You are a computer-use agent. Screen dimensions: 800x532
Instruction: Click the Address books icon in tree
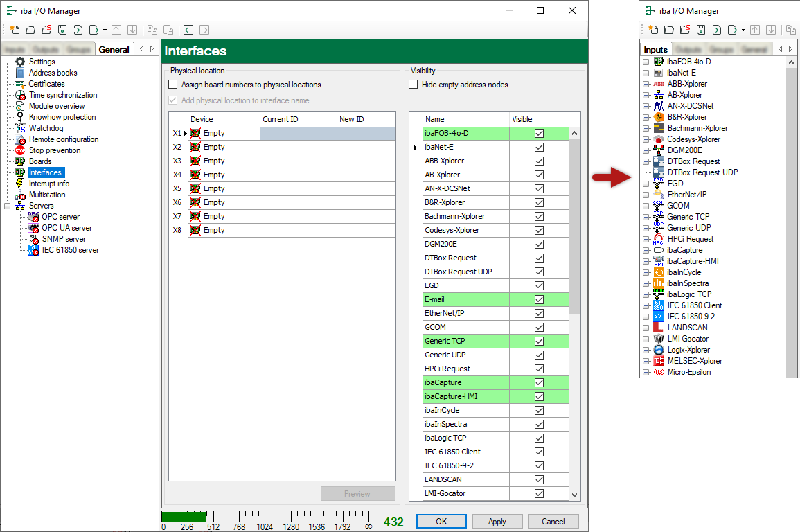click(20, 73)
